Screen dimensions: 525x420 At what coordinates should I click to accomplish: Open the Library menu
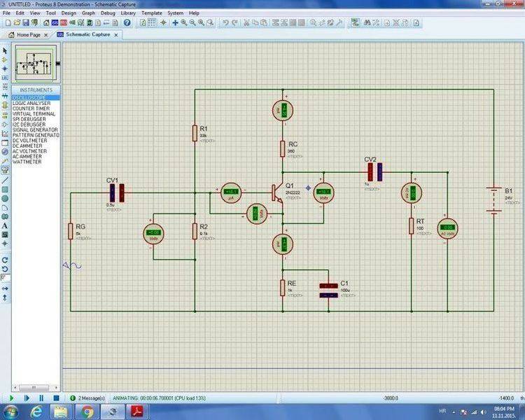click(x=128, y=13)
